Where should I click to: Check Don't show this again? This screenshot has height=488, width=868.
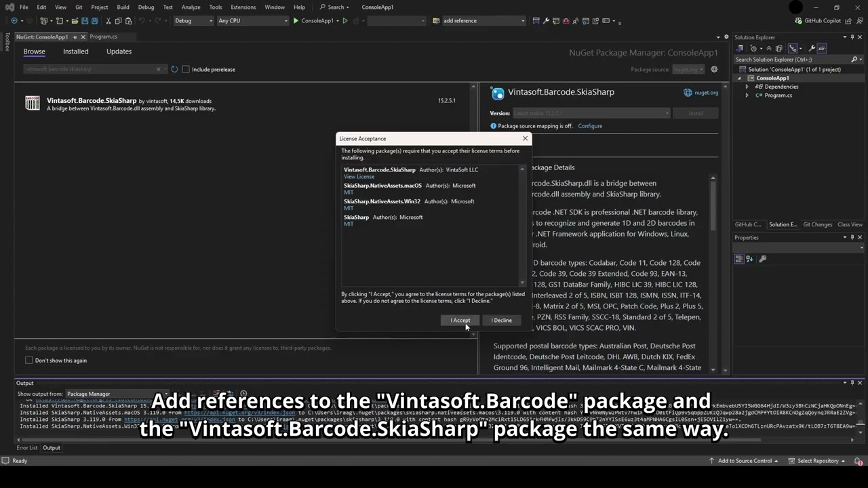(28, 361)
